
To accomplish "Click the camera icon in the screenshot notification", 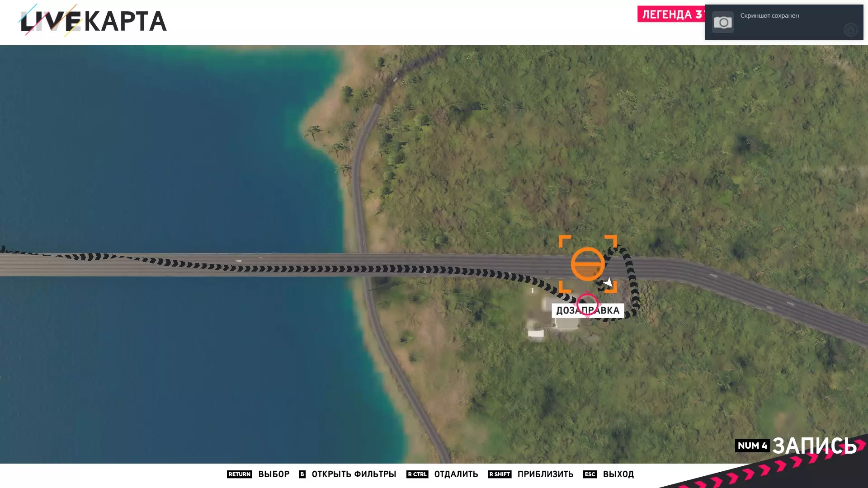I will (722, 22).
